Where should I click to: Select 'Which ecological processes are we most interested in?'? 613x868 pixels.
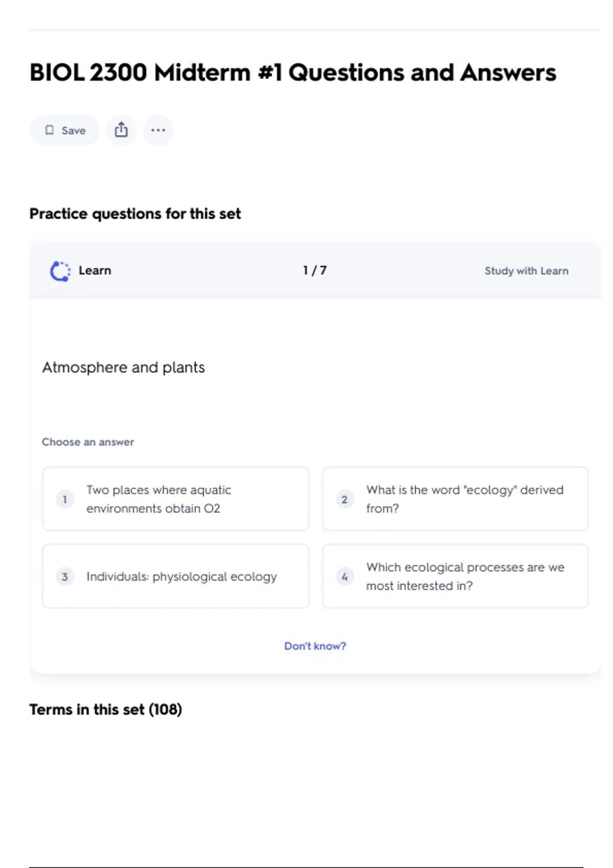pos(455,576)
